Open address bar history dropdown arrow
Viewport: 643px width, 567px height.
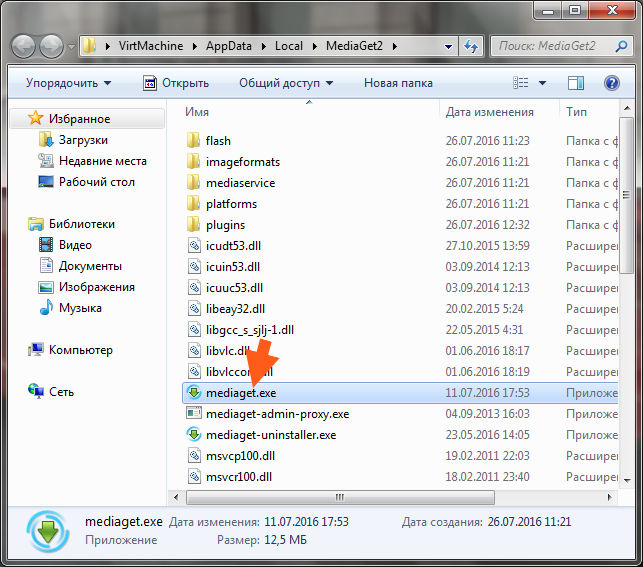click(x=449, y=47)
